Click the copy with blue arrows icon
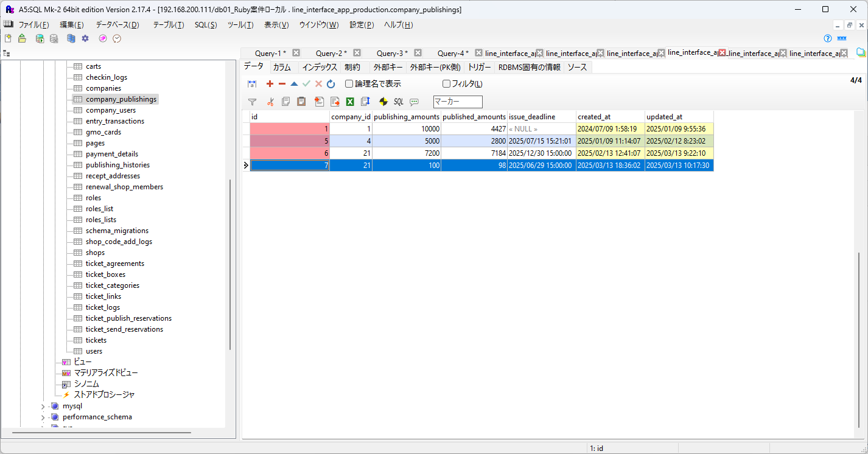This screenshot has height=454, width=868. coord(365,102)
